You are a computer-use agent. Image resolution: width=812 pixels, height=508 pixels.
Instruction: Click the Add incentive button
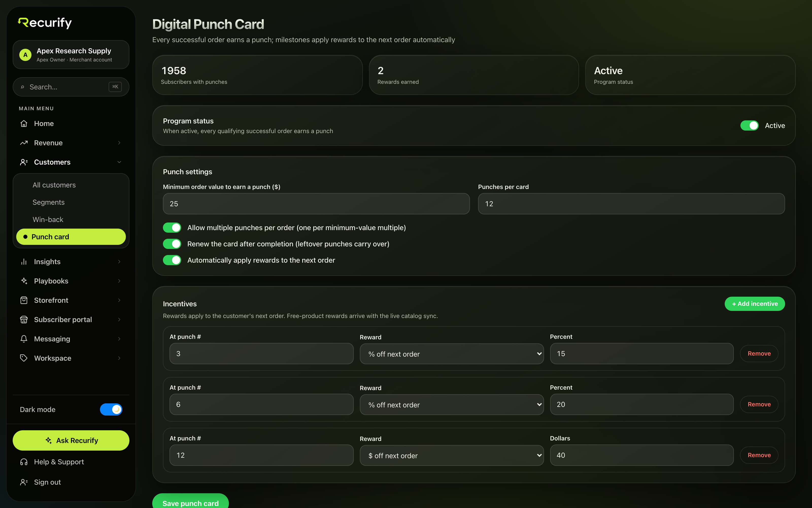pos(754,304)
